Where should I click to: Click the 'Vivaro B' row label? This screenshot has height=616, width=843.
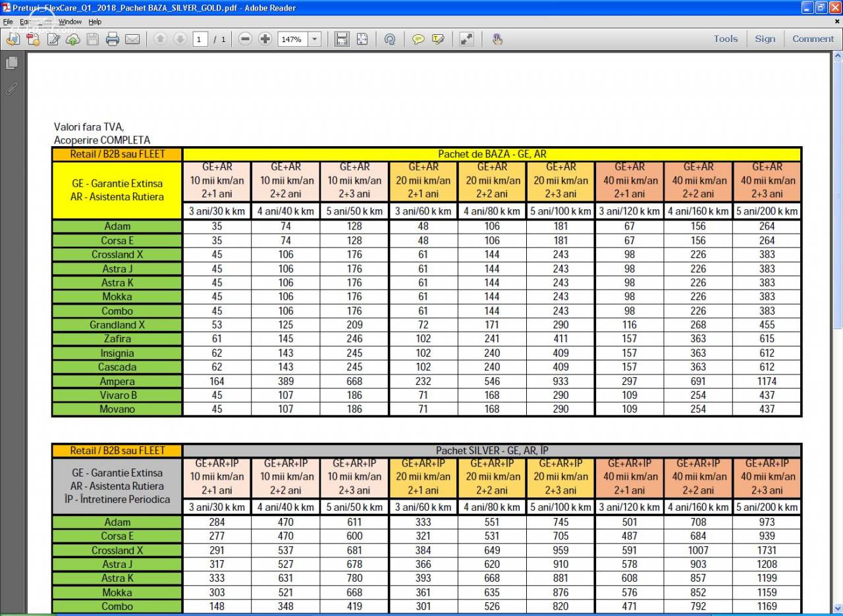point(117,396)
